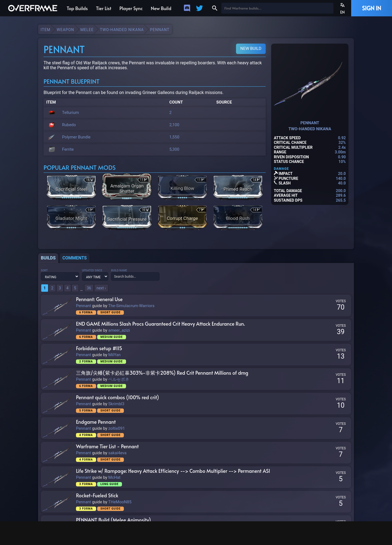The width and height of the screenshot is (392, 545).
Task: Click the Rubedo resource icon
Action: 52,125
